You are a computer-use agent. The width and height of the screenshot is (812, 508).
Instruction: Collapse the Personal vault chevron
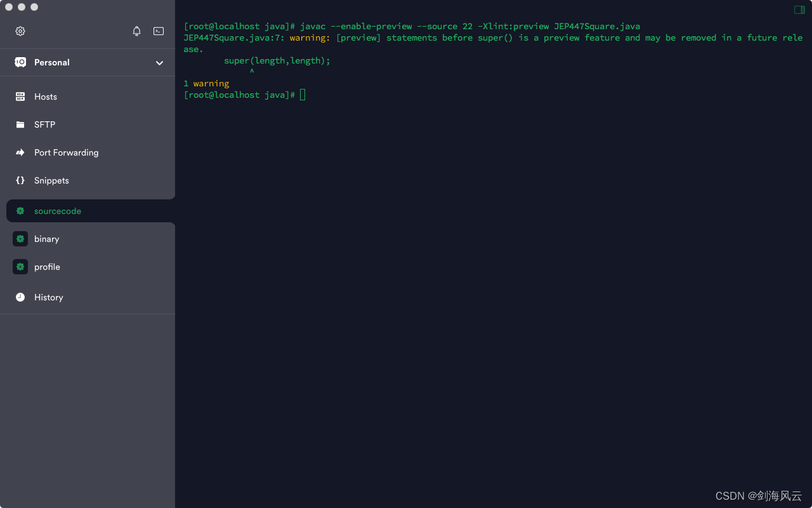pos(159,62)
